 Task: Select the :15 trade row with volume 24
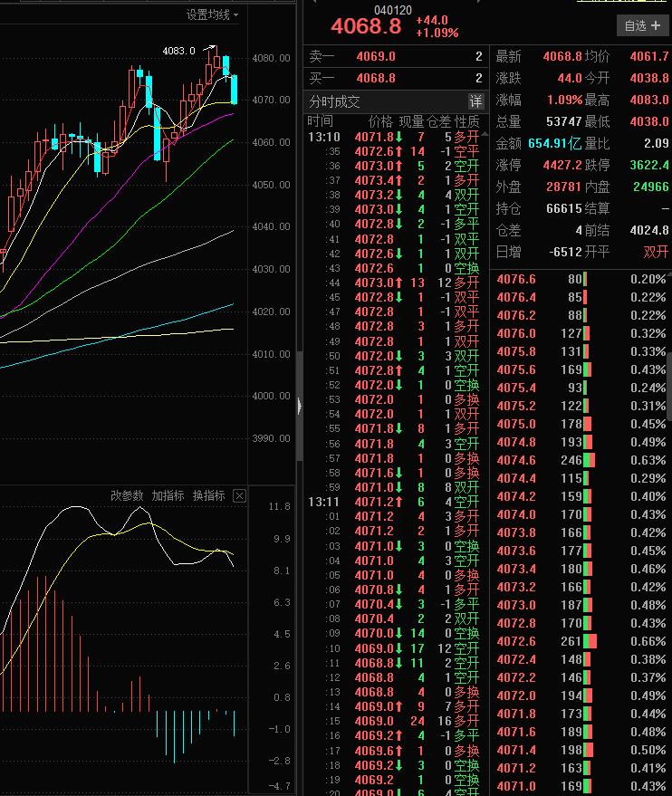394,722
